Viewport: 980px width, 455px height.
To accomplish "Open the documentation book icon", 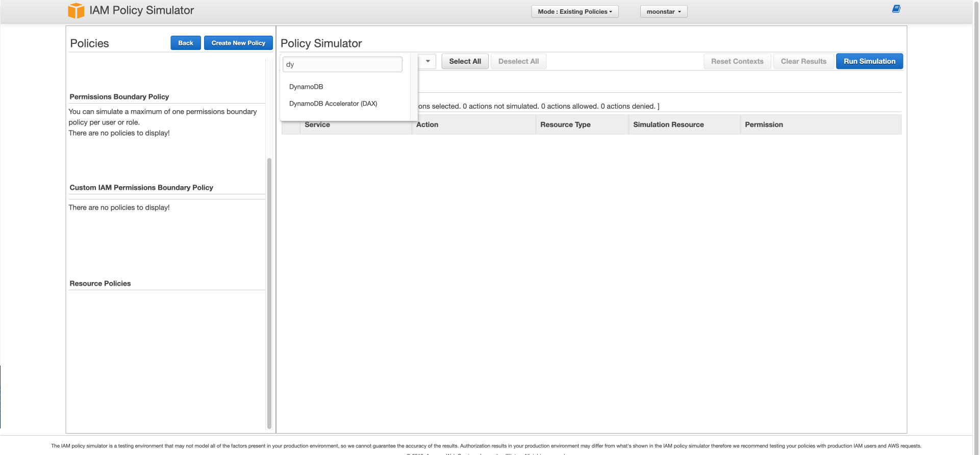I will [x=896, y=9].
